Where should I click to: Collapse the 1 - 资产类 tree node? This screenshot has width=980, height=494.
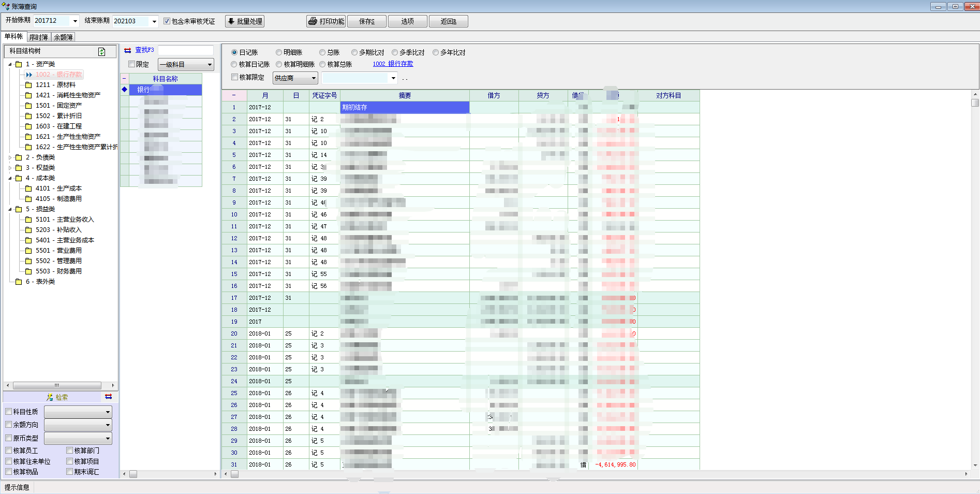[x=10, y=64]
